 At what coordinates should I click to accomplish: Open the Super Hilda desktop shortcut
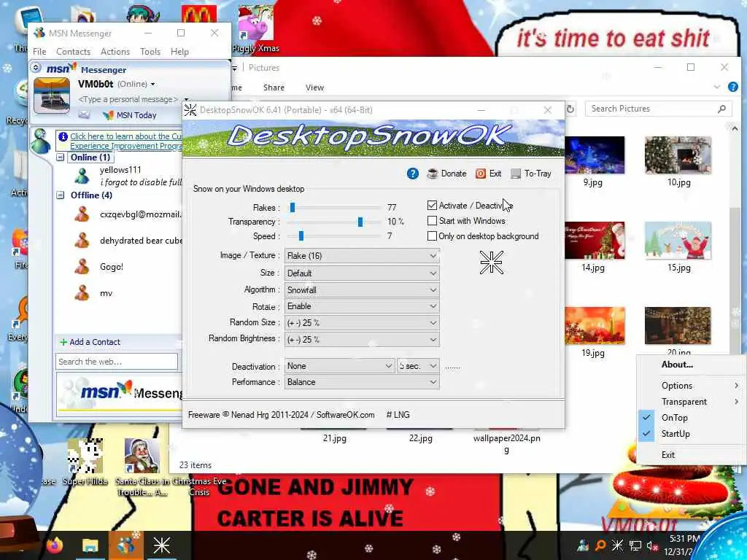tap(85, 461)
